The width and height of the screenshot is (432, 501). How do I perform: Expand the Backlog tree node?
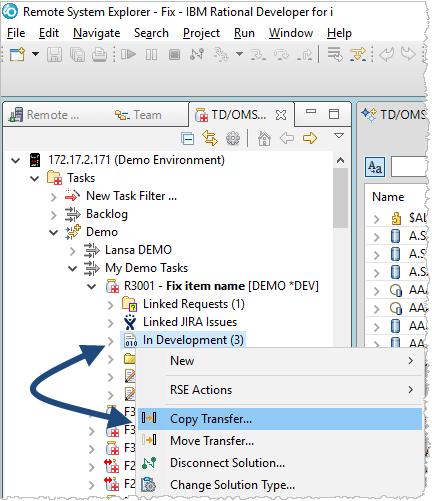[x=54, y=215]
